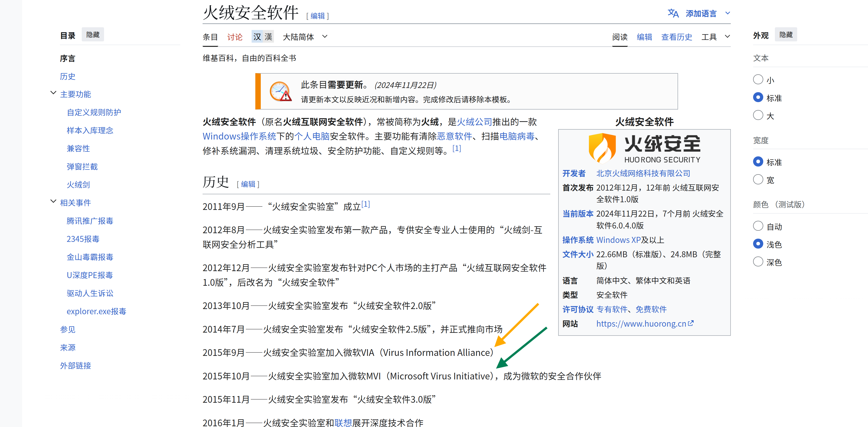
Task: Open the 个人电脑 link
Action: point(312,136)
